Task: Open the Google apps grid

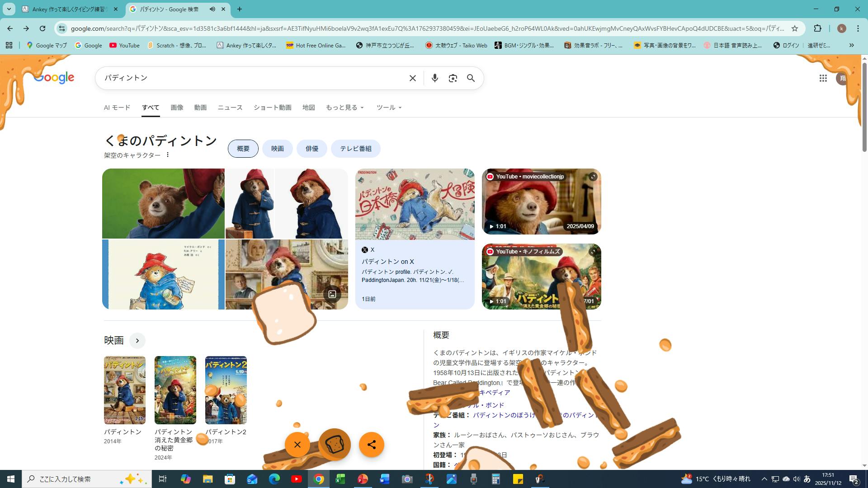Action: click(823, 78)
